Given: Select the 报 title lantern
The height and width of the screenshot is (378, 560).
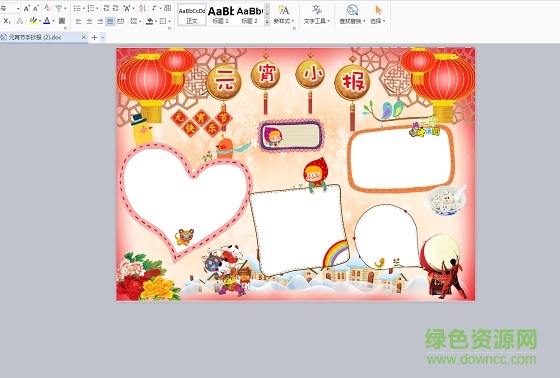Looking at the screenshot, I should click(x=352, y=82).
